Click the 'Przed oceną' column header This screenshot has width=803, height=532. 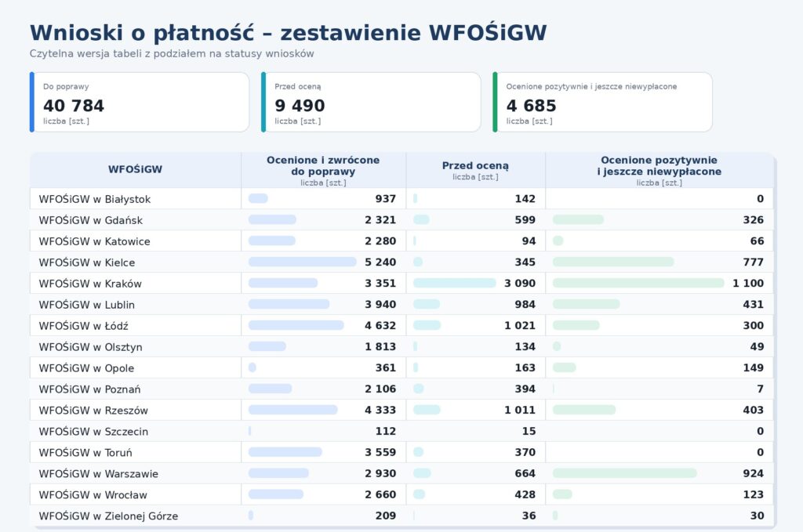475,169
